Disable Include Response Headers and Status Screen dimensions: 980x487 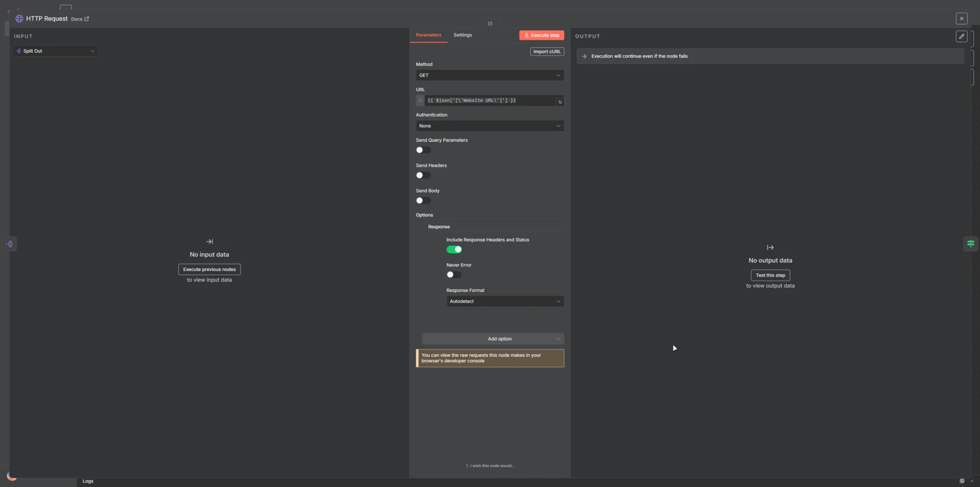pos(454,250)
